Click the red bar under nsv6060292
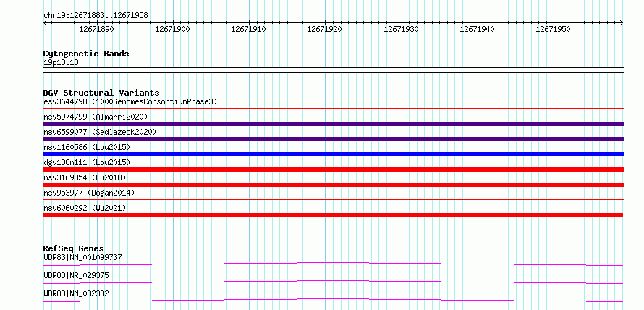 333,215
